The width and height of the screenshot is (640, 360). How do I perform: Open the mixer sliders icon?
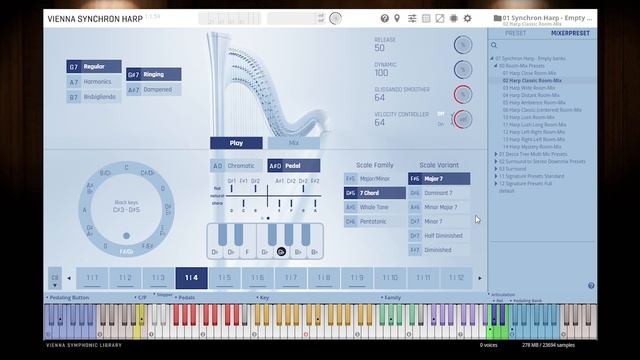(412, 18)
